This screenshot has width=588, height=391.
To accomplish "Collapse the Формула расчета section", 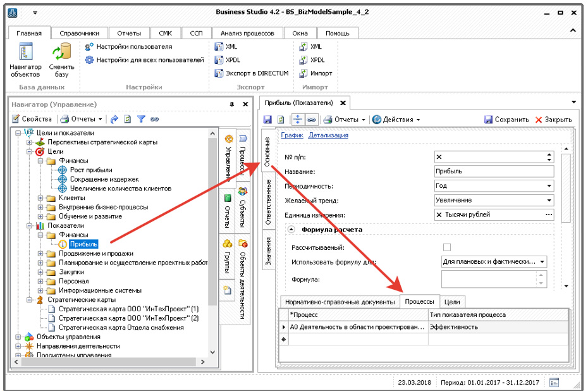I will click(x=292, y=230).
